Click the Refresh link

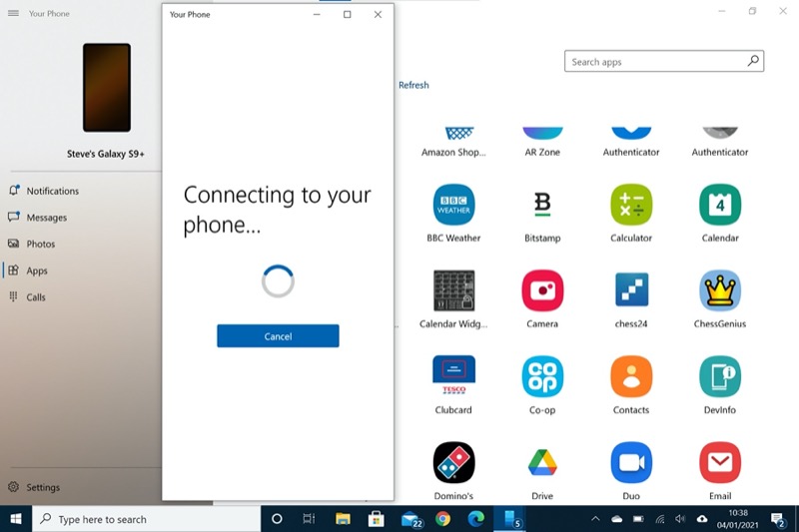click(x=413, y=85)
